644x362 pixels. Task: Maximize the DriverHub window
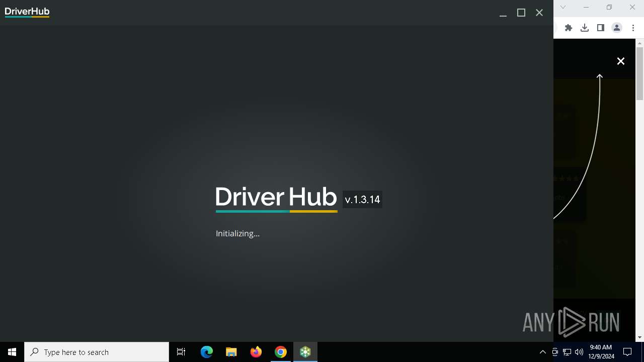coord(521,13)
